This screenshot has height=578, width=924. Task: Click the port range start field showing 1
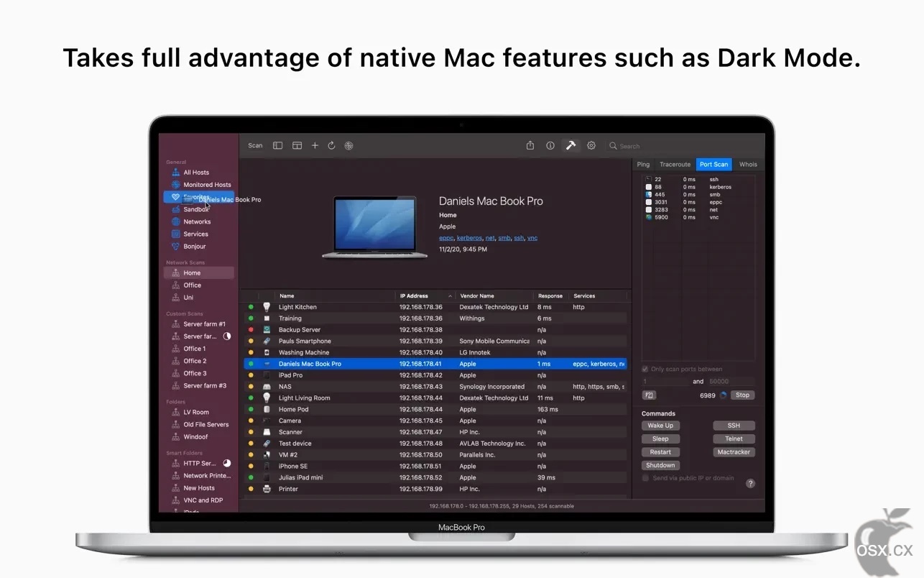pyautogui.click(x=665, y=382)
